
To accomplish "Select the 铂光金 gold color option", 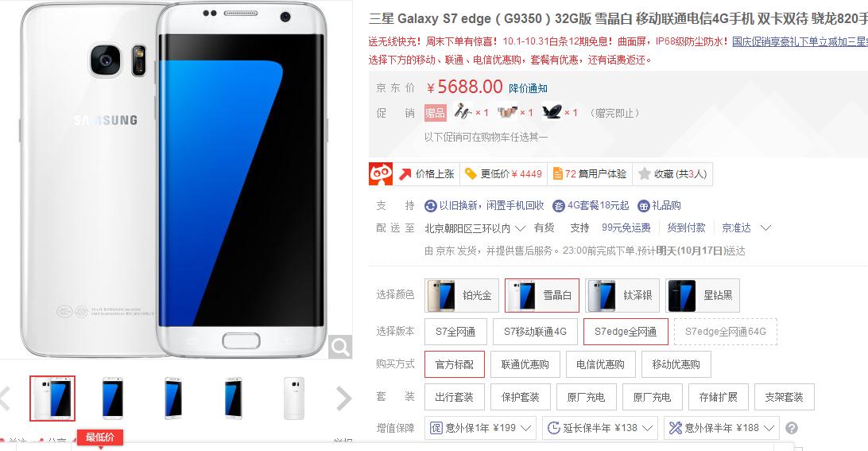I will [x=462, y=295].
